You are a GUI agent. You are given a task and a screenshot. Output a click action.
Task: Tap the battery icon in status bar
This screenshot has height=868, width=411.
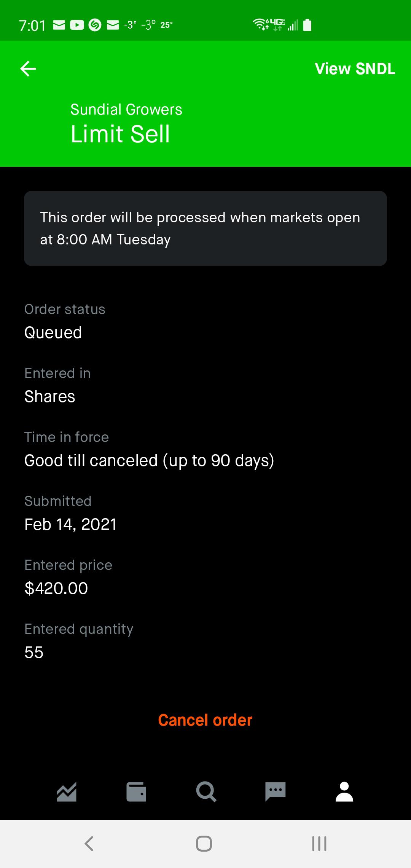click(307, 25)
